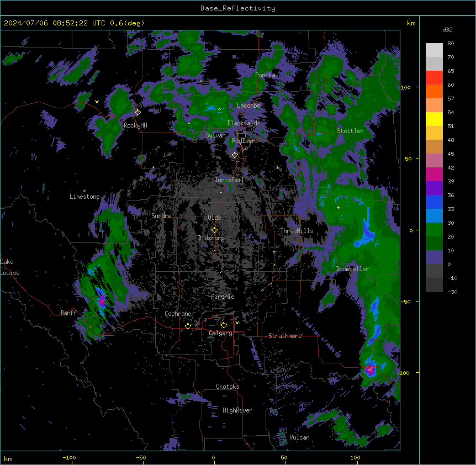The height and width of the screenshot is (465, 476).
Task: Click the Sylvan town label
Action: [215, 135]
